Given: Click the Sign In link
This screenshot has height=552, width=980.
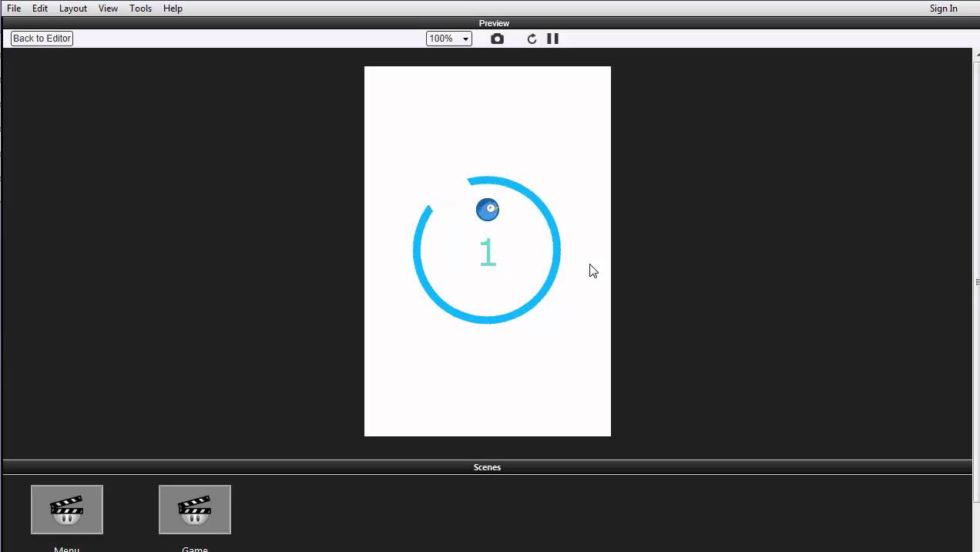Looking at the screenshot, I should 943,8.
